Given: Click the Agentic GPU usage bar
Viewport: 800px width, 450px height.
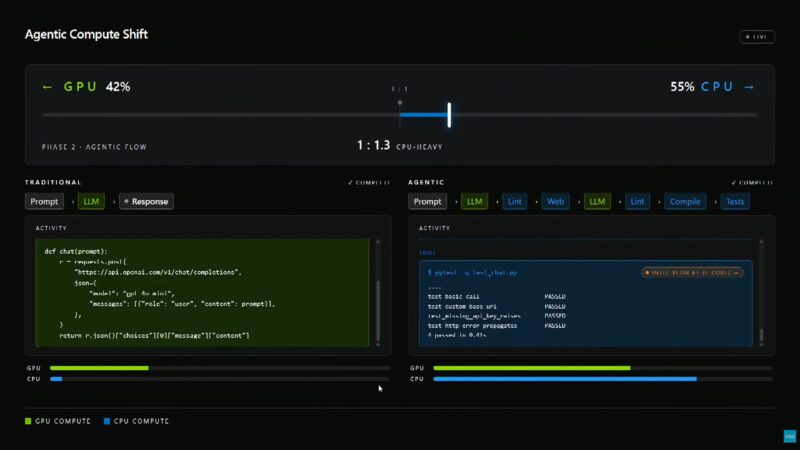Looking at the screenshot, I should (x=603, y=368).
